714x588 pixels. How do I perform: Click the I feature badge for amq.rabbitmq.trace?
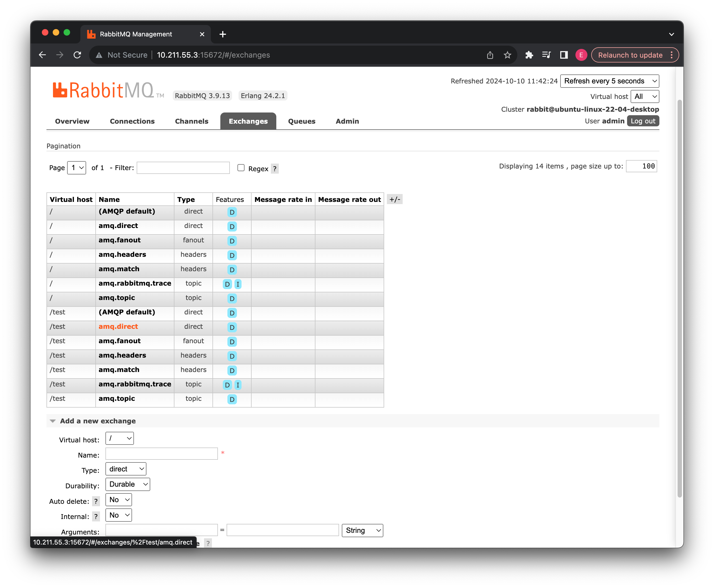(x=238, y=284)
